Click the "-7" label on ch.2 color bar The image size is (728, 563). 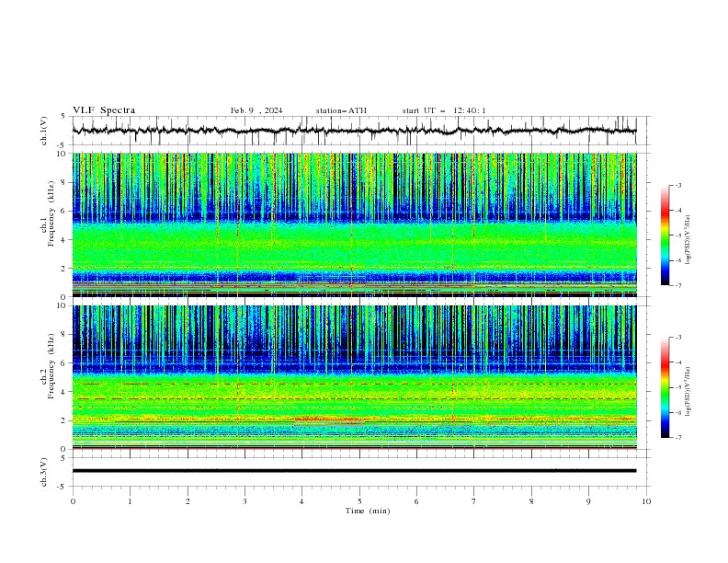coord(677,438)
